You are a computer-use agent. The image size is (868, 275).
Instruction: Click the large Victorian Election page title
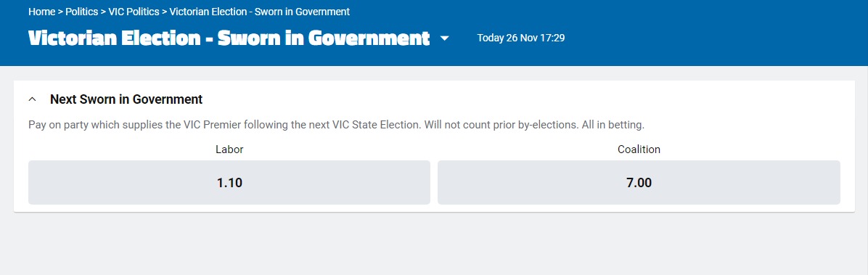(229, 38)
